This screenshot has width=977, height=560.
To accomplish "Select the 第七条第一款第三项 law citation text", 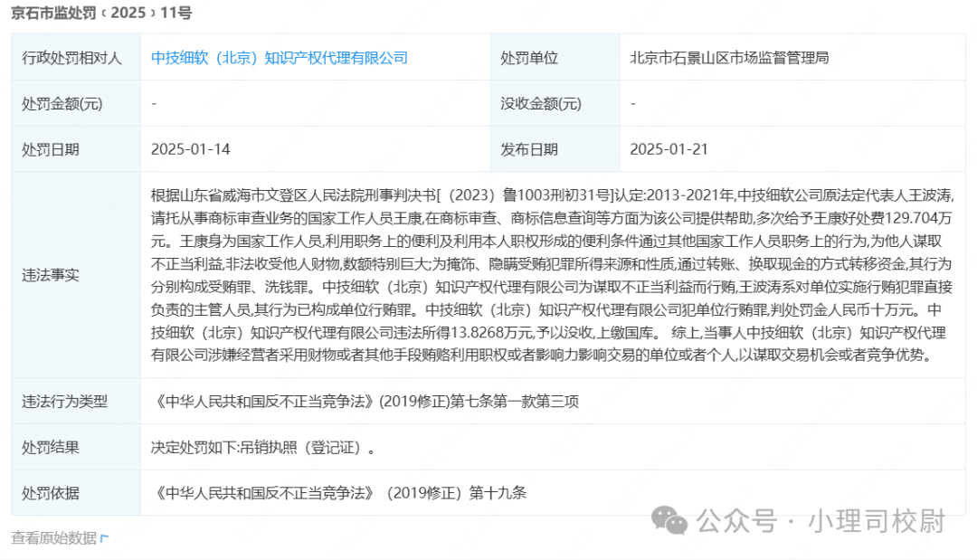I will (515, 401).
